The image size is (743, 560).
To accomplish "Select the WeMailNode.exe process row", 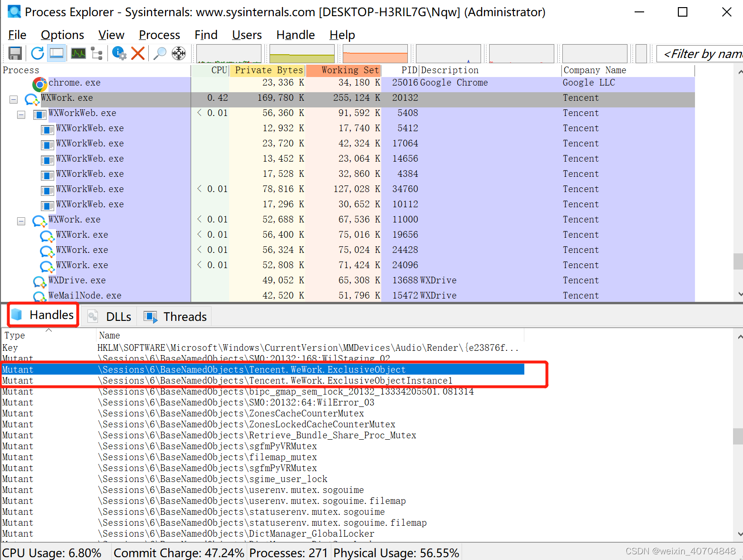I will pyautogui.click(x=347, y=296).
